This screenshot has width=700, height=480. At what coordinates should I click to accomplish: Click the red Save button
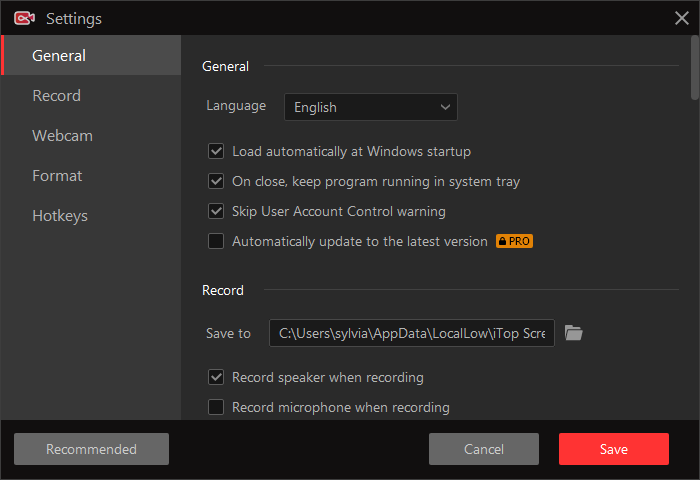pyautogui.click(x=613, y=449)
